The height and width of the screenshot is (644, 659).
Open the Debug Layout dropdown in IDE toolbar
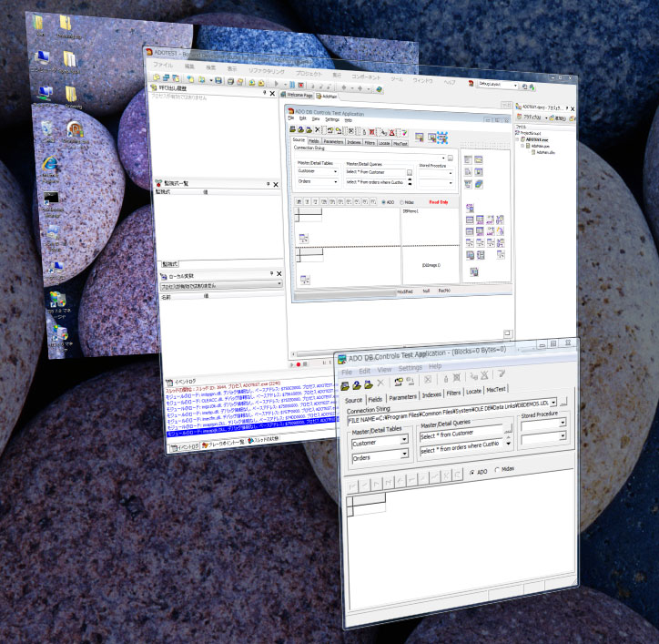[515, 86]
